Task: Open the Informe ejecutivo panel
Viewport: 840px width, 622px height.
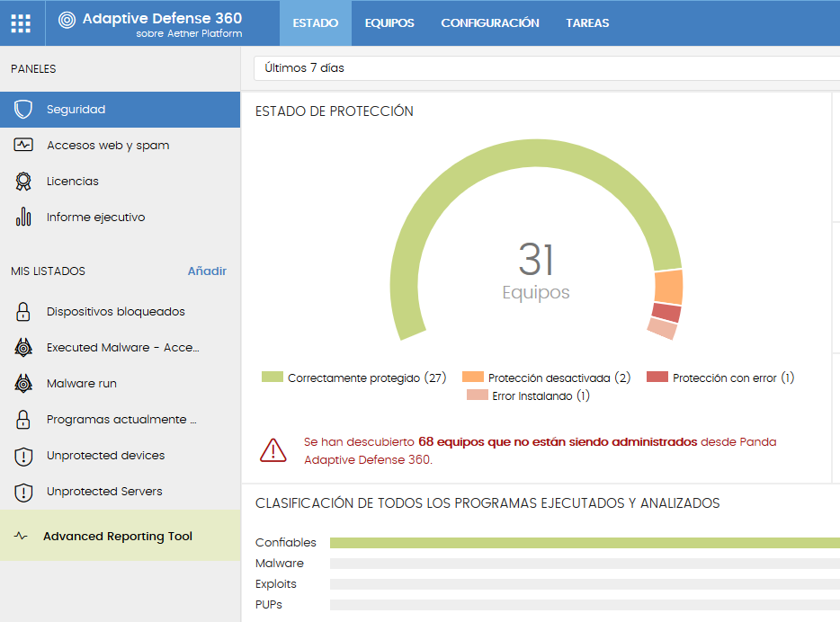Action: point(120,217)
